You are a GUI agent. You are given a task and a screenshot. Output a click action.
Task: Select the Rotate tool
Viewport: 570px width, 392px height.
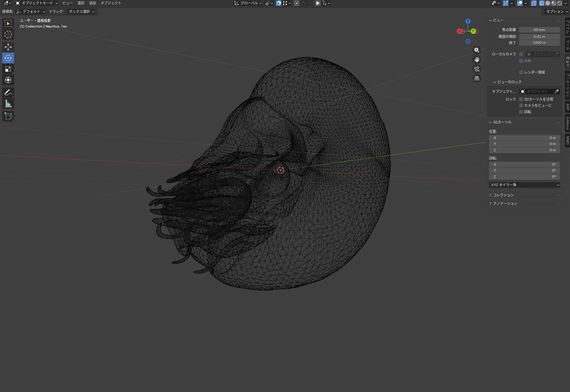point(8,58)
